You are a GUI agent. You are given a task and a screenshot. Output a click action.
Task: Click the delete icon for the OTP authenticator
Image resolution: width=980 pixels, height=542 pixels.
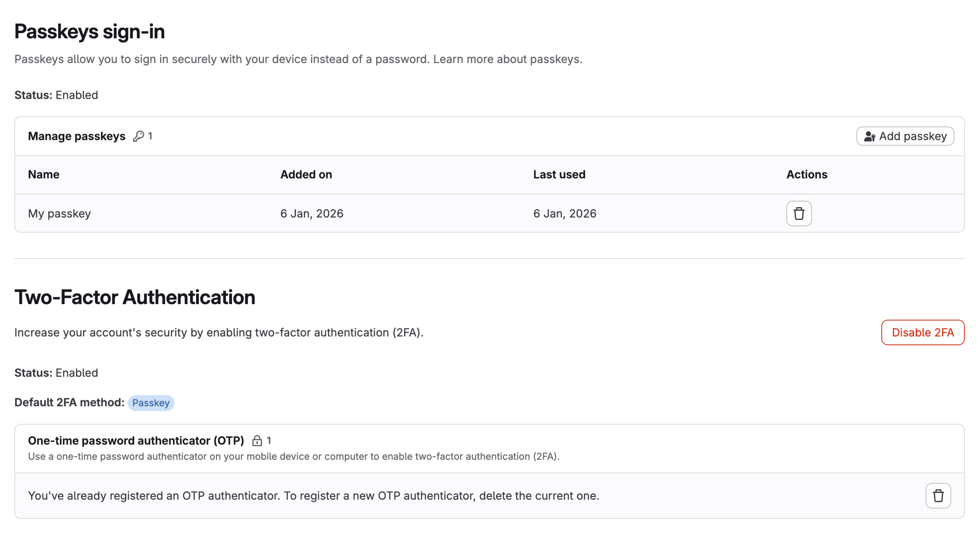(x=938, y=496)
